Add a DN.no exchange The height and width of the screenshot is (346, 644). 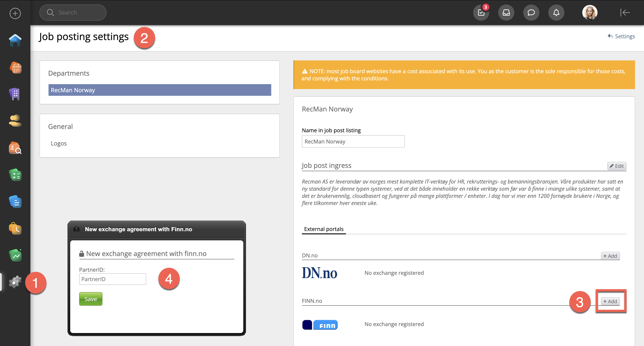point(610,256)
